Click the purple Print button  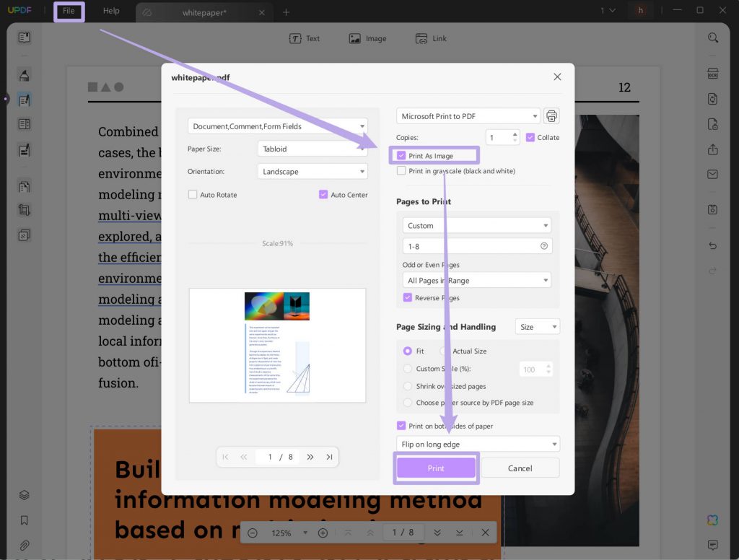[436, 468]
